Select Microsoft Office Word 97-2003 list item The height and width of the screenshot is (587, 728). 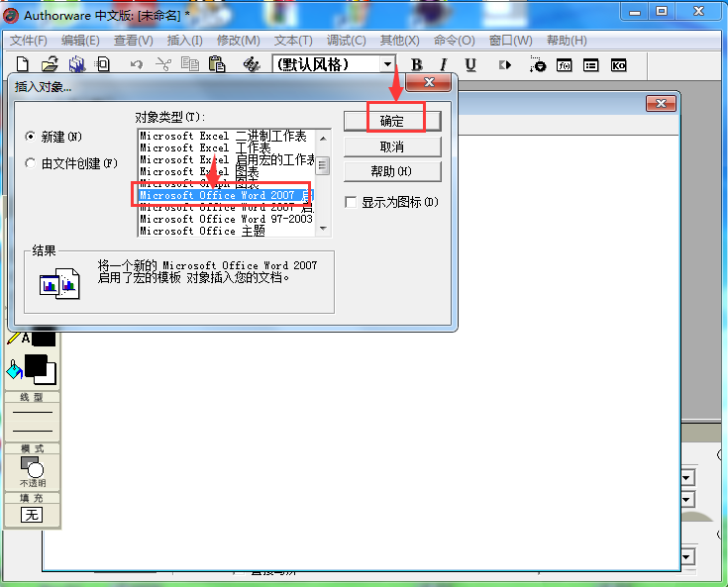click(227, 219)
